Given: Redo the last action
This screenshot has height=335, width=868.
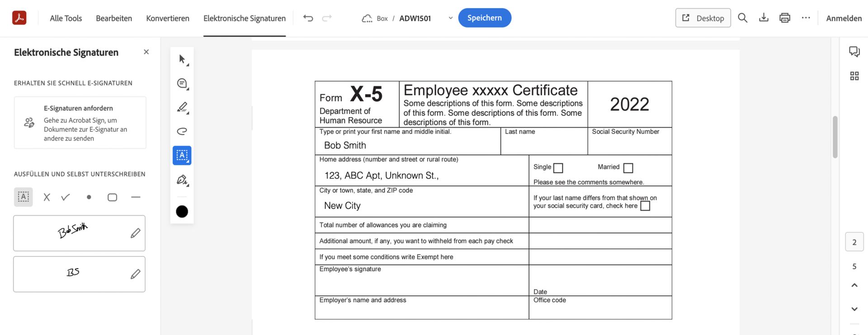Looking at the screenshot, I should pyautogui.click(x=327, y=18).
